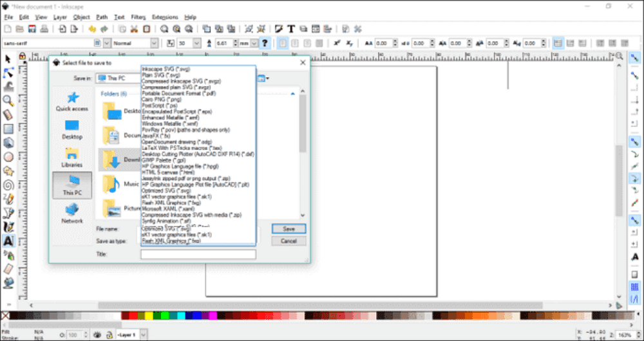Viewport: 644px width, 341px height.
Task: Select the Selector arrow tool
Action: [x=8, y=59]
